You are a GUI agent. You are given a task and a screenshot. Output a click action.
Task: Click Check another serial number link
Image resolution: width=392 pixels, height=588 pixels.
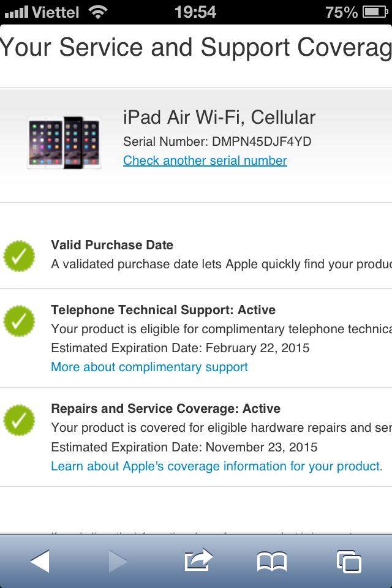coord(205,160)
